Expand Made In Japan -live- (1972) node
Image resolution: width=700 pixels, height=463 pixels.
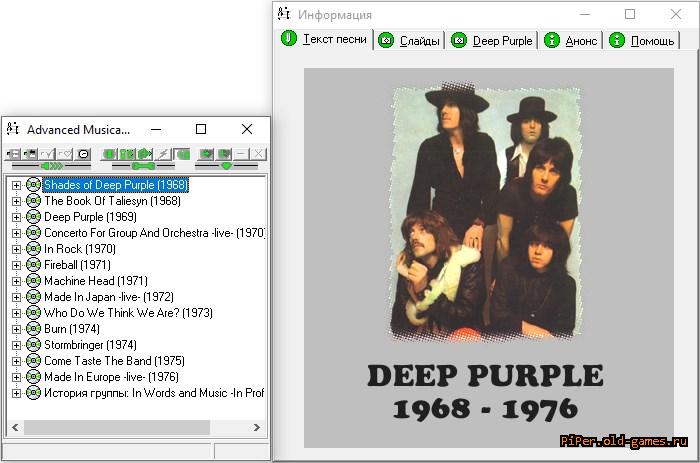click(16, 297)
